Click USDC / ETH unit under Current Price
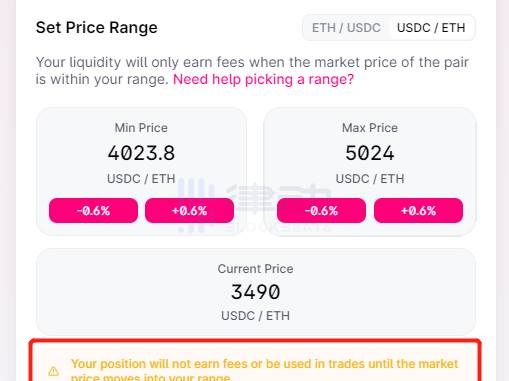This screenshot has width=509, height=381. coord(256,315)
